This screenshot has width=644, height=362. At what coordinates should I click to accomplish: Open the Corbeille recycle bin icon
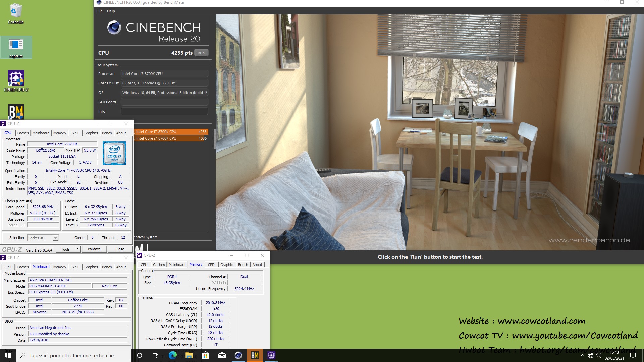[x=16, y=13]
